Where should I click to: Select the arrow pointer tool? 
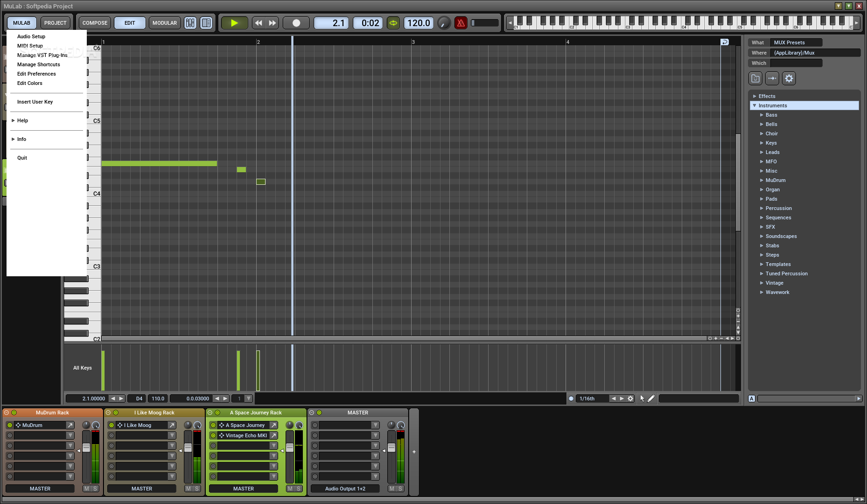[x=642, y=399]
